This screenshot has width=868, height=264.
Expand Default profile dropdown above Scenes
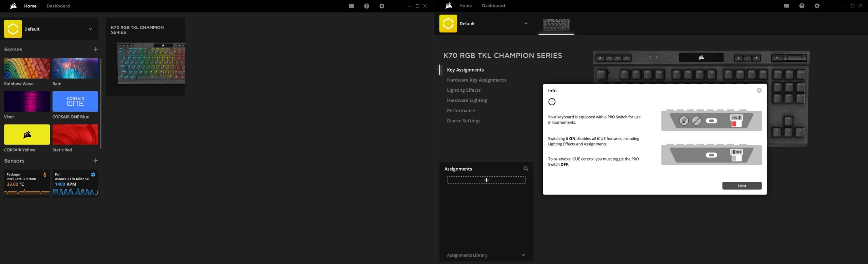[x=91, y=29]
